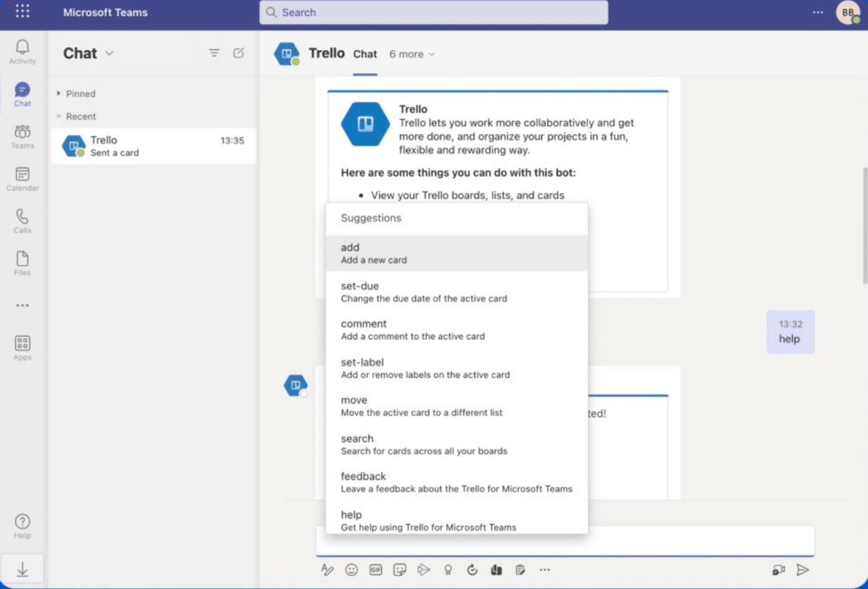
Task: Select the 'add' suggestion command
Action: [x=456, y=253]
